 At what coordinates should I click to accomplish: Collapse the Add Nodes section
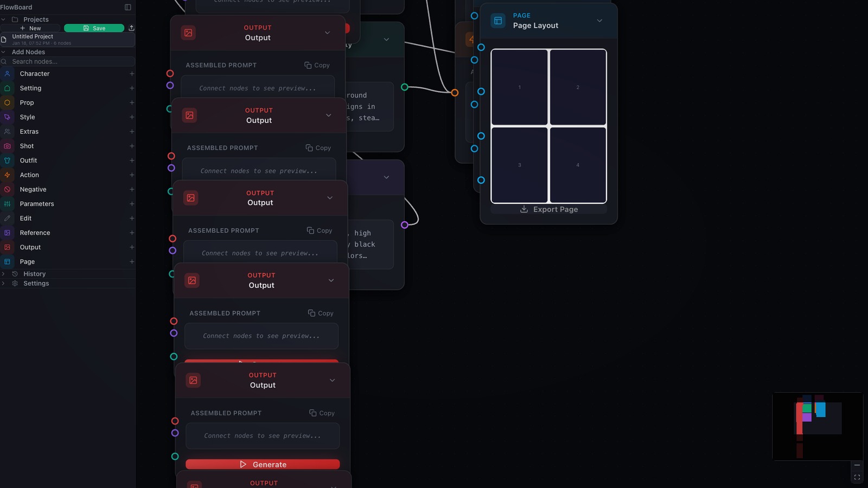pyautogui.click(x=3, y=52)
